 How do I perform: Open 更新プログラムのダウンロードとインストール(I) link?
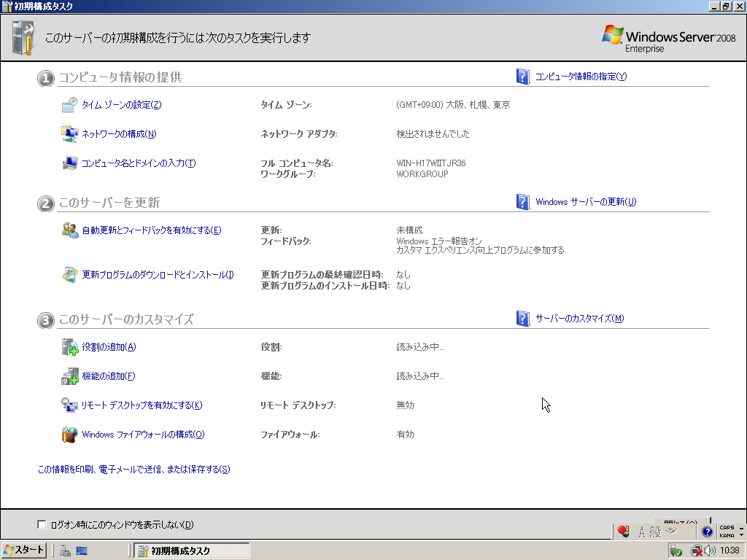(x=158, y=275)
